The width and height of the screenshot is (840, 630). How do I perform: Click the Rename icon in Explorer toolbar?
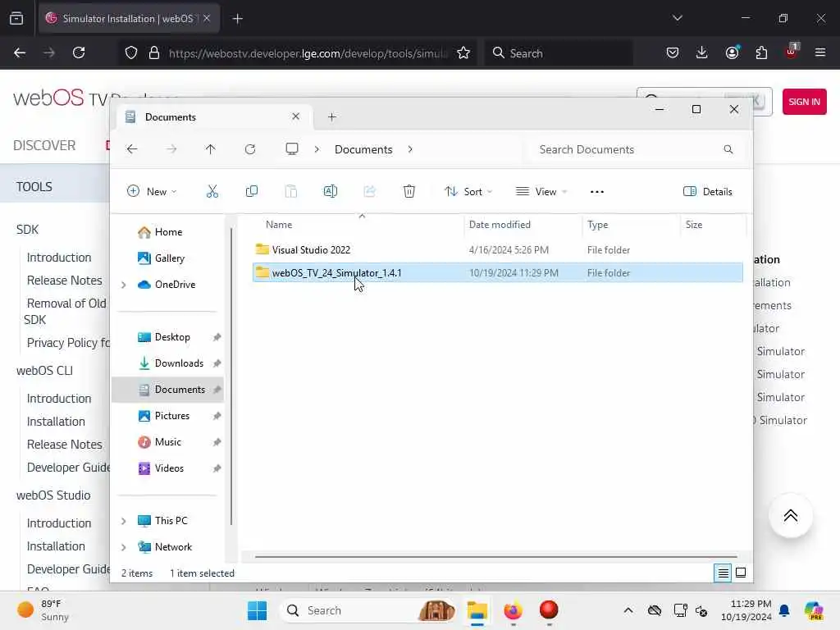point(330,191)
